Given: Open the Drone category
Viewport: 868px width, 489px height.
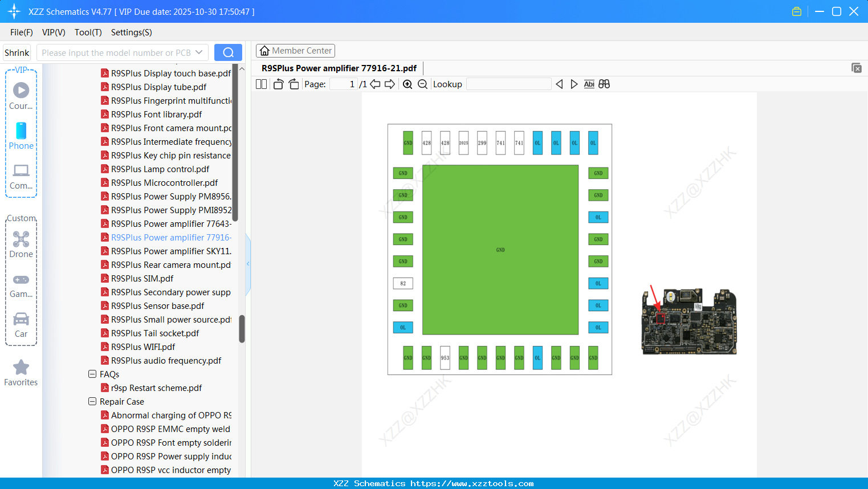Looking at the screenshot, I should tap(21, 244).
